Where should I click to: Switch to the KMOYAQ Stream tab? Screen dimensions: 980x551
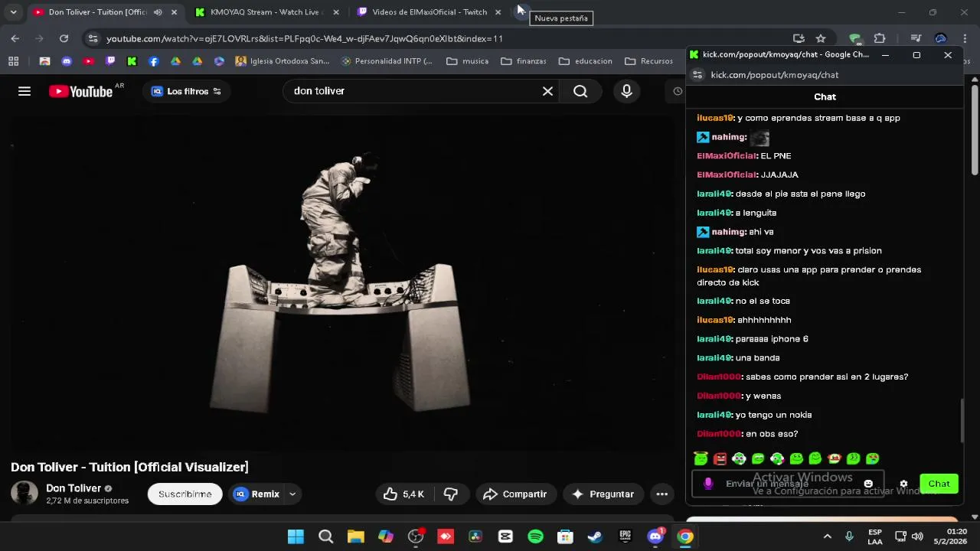click(x=265, y=12)
